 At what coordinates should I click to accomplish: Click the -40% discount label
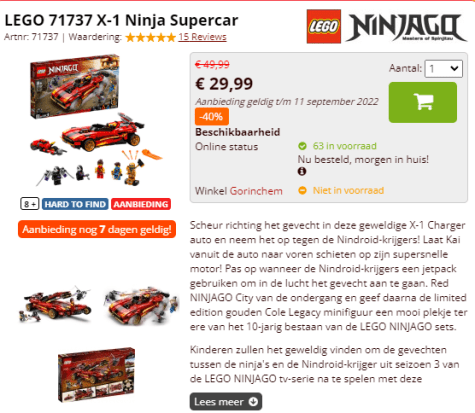(212, 117)
